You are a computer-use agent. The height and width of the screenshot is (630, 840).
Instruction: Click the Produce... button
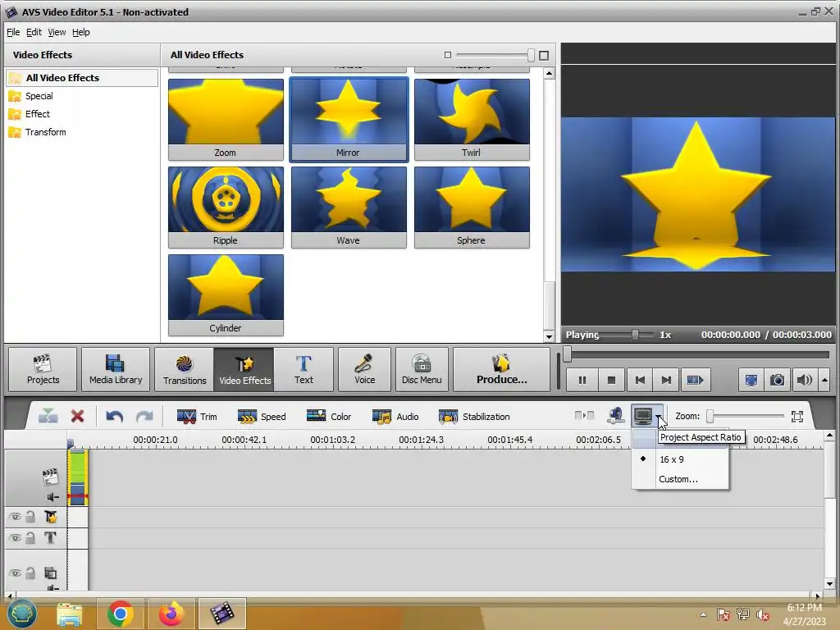[501, 369]
